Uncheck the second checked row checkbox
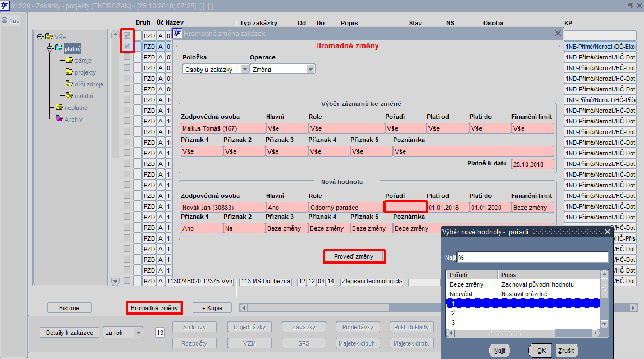644x359 pixels. coord(127,47)
